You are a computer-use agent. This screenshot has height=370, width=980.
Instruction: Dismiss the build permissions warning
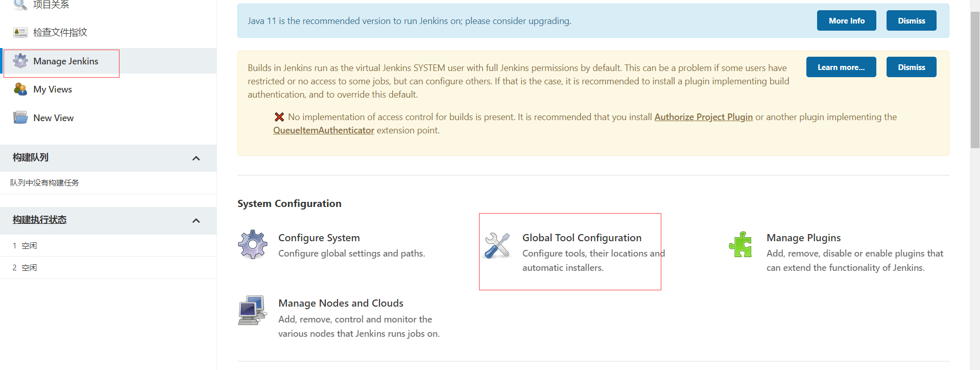[911, 67]
